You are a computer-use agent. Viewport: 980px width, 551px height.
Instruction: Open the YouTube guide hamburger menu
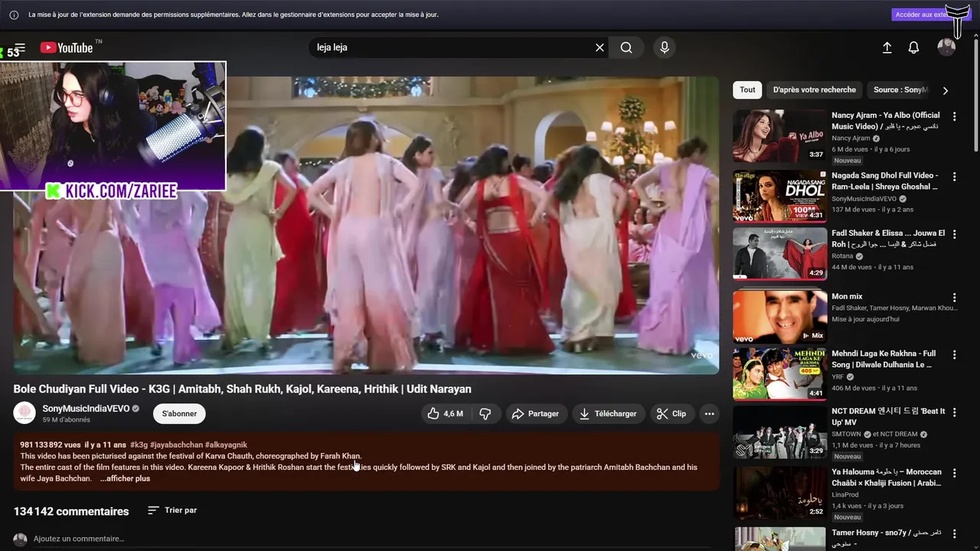[x=20, y=47]
